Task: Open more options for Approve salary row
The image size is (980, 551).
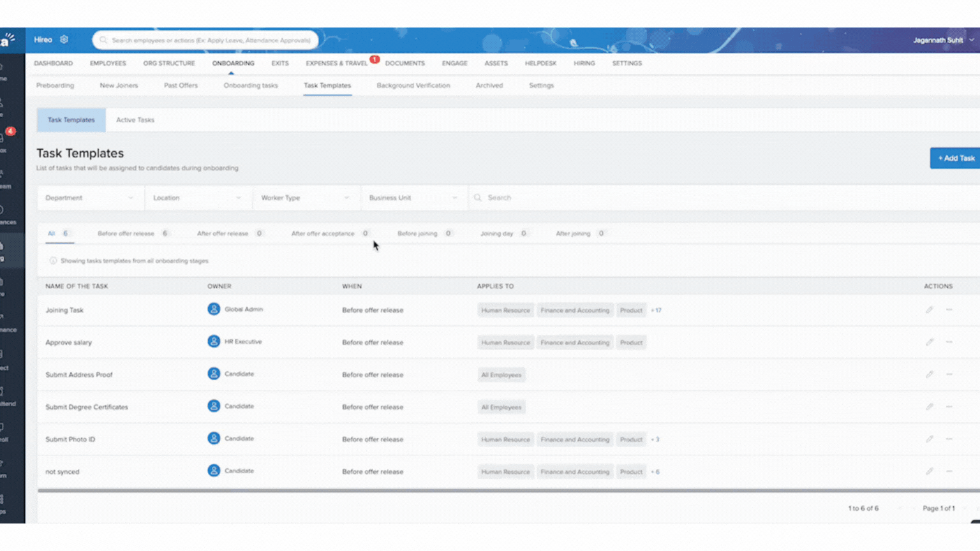Action: coord(949,342)
